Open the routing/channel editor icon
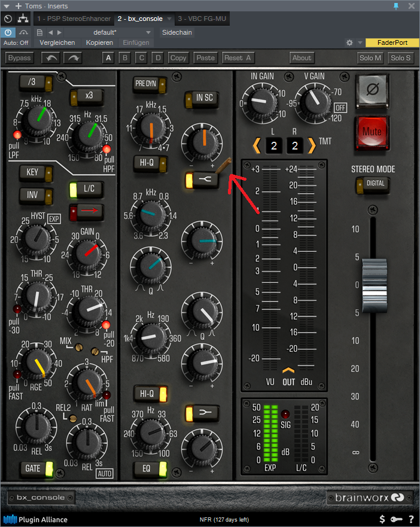Viewport: 420px width, 527px height. (23, 19)
